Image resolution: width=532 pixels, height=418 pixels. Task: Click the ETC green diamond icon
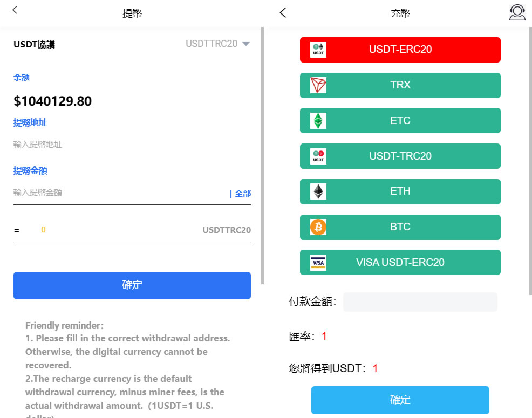[317, 120]
